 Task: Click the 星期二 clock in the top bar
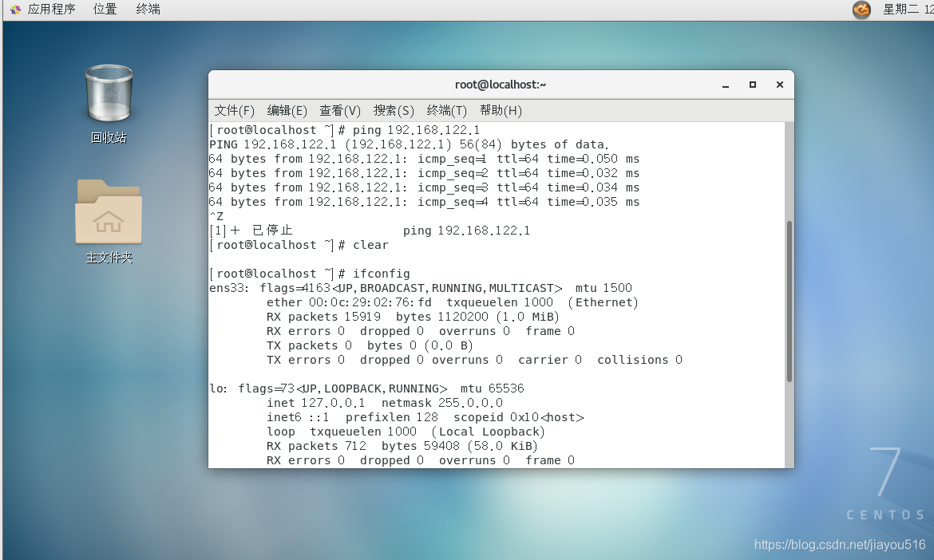(x=908, y=9)
